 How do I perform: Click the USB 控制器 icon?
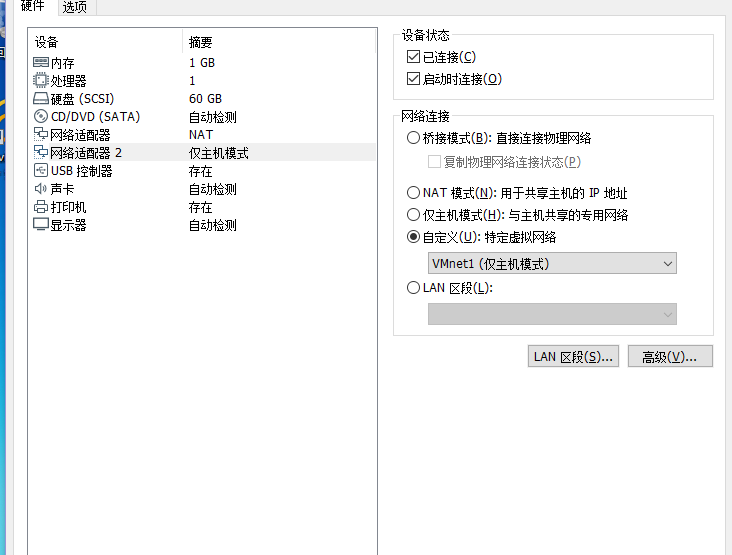click(x=41, y=170)
